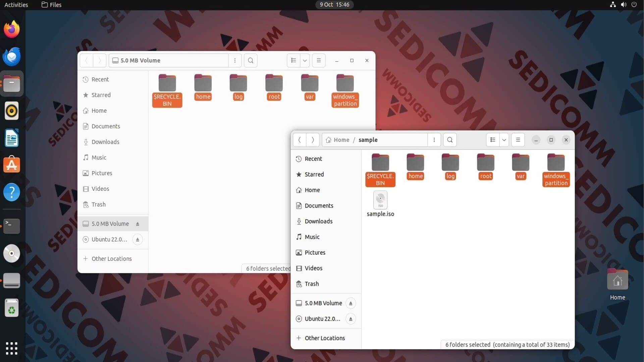The height and width of the screenshot is (362, 644).
Task: Launch LibreOffice Writer from the dock
Action: tap(12, 138)
